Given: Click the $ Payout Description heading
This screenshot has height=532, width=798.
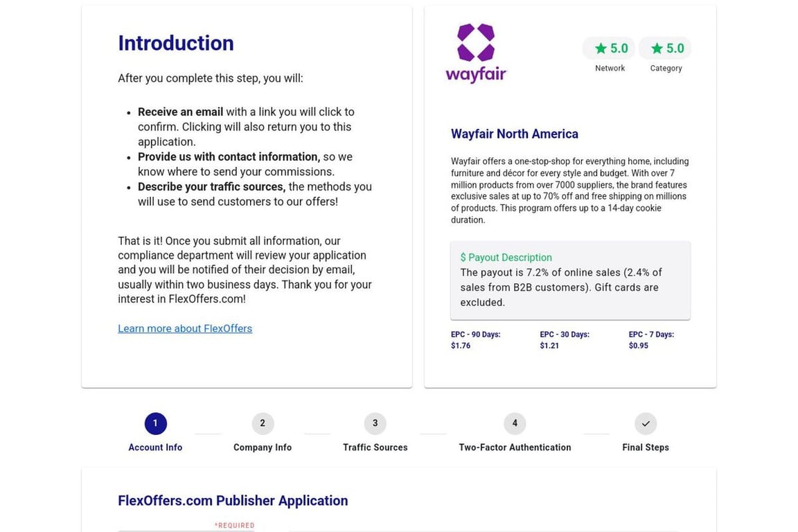Looking at the screenshot, I should pos(506,258).
